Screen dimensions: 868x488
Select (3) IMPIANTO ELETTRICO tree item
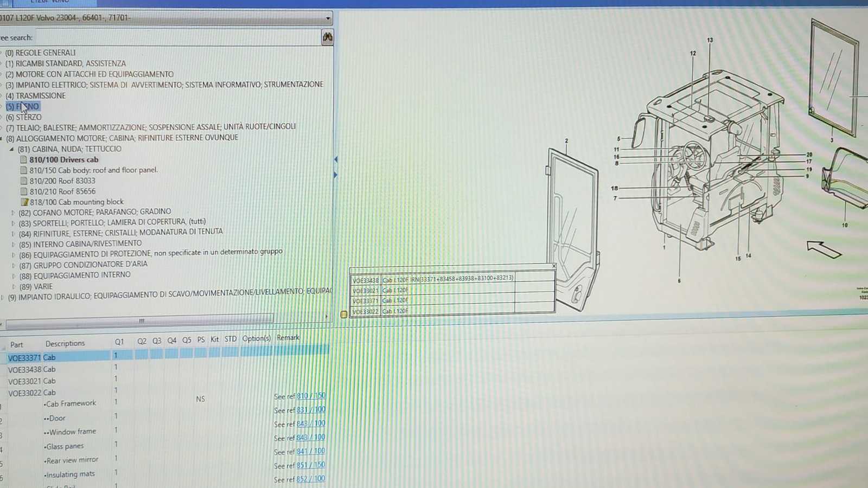pyautogui.click(x=164, y=85)
